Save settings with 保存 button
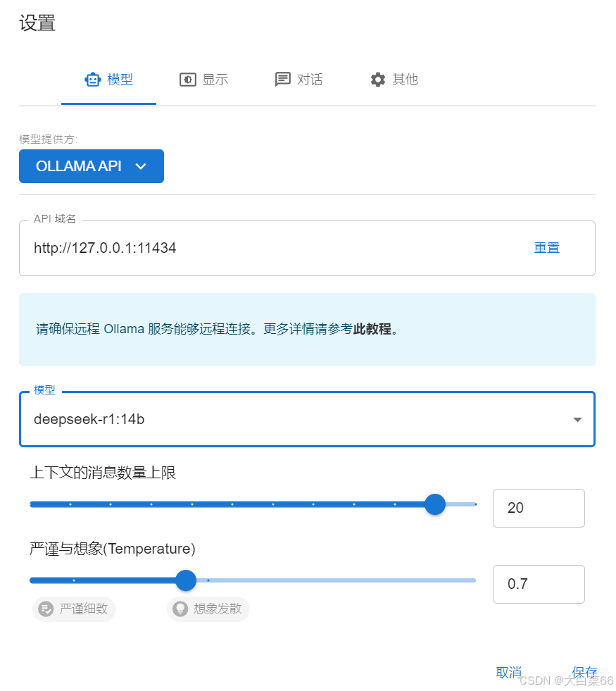 click(584, 673)
